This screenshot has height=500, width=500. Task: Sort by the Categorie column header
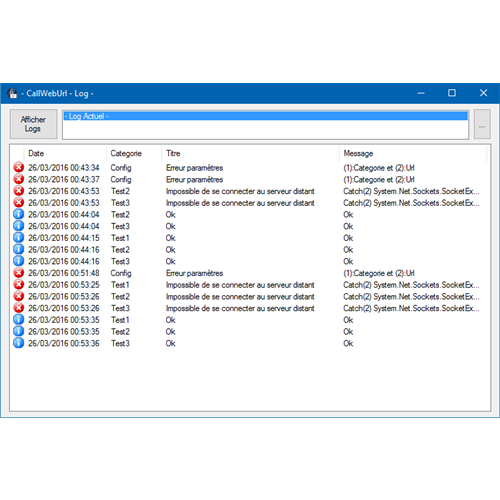click(134, 153)
